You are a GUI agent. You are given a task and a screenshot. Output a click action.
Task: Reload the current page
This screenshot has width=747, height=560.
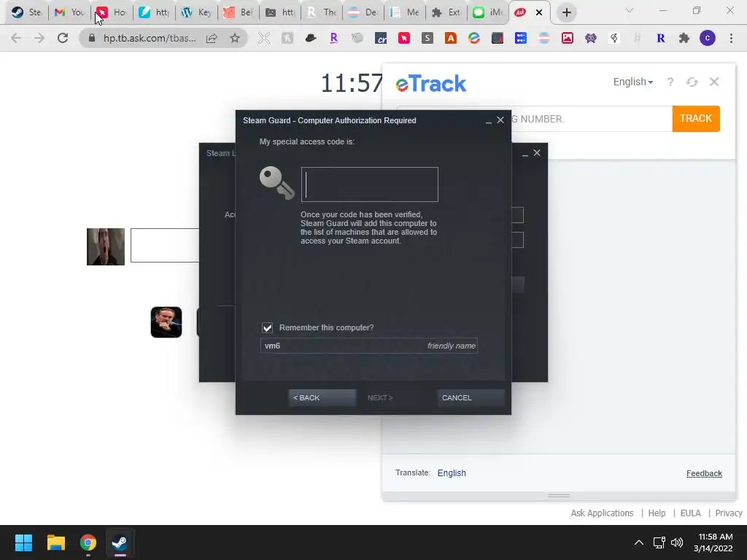[x=63, y=38]
